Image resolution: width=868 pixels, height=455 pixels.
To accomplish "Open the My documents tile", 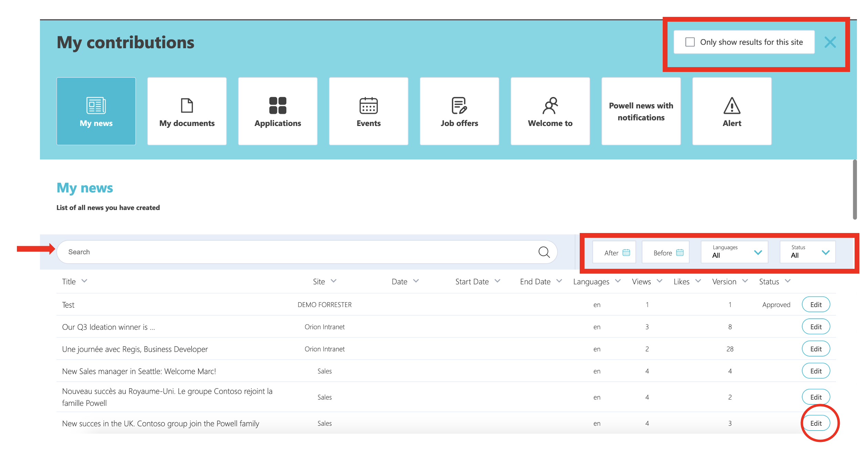I will click(x=187, y=111).
